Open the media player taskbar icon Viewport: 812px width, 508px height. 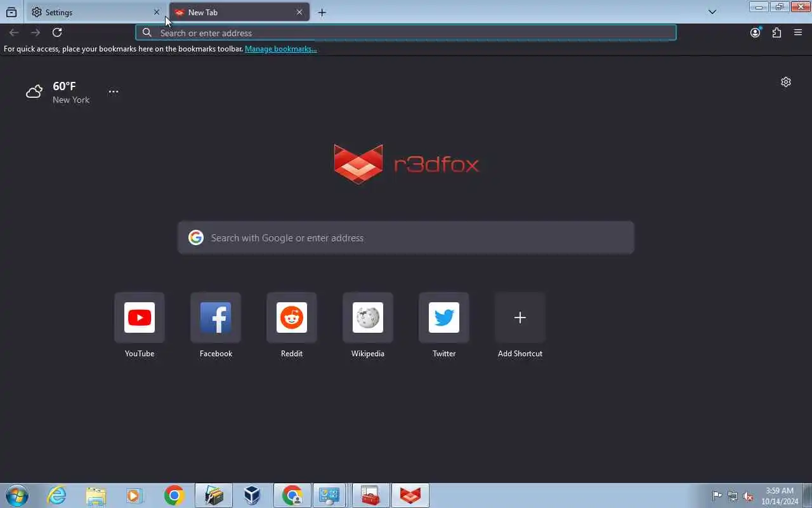click(x=134, y=495)
